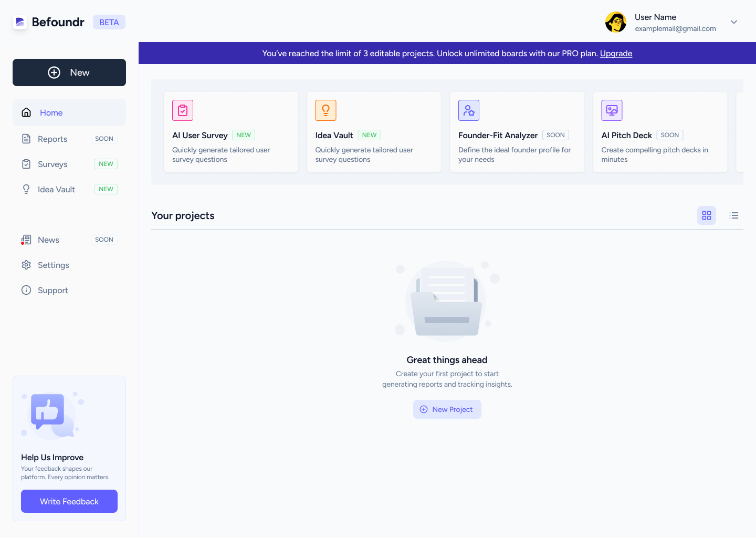
Task: Open the Founder-Fit Analyzer person icon
Action: click(468, 110)
